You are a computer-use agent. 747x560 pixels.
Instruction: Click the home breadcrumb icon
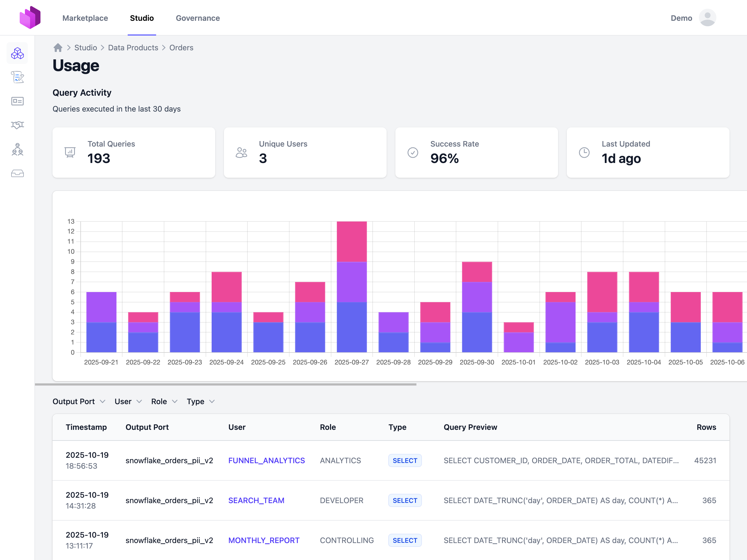coord(58,48)
